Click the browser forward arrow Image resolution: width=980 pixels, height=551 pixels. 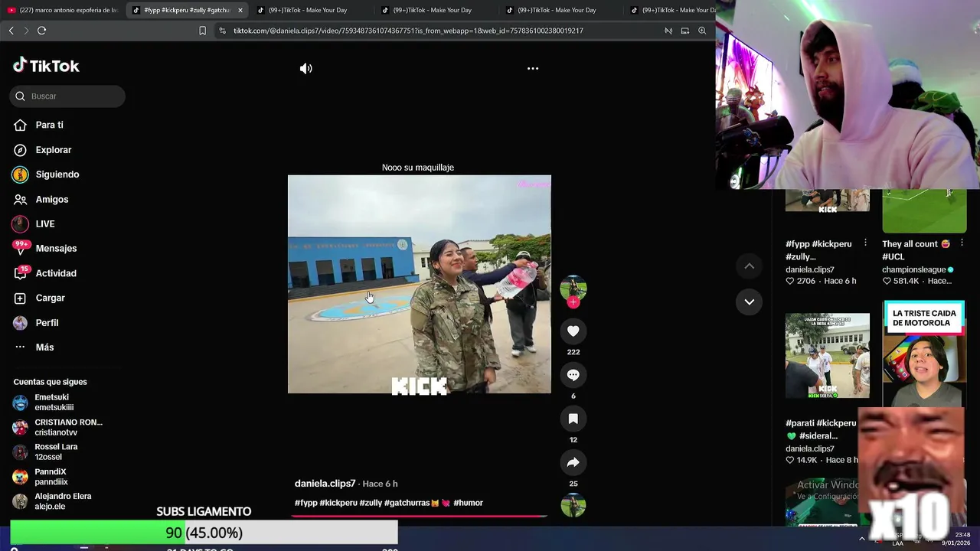point(26,31)
